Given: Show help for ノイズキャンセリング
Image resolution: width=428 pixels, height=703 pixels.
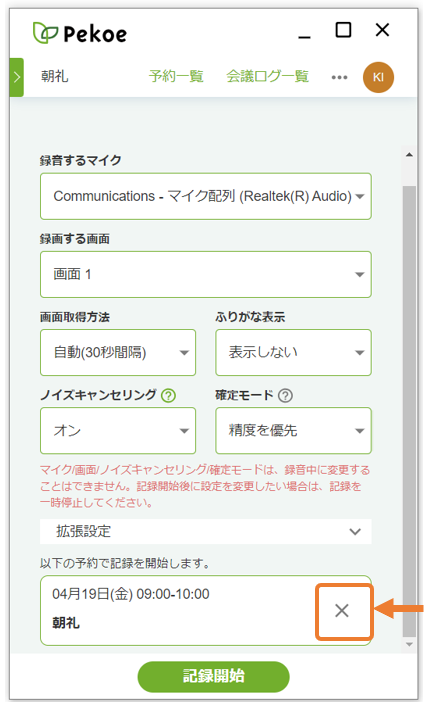Looking at the screenshot, I should coord(169,395).
